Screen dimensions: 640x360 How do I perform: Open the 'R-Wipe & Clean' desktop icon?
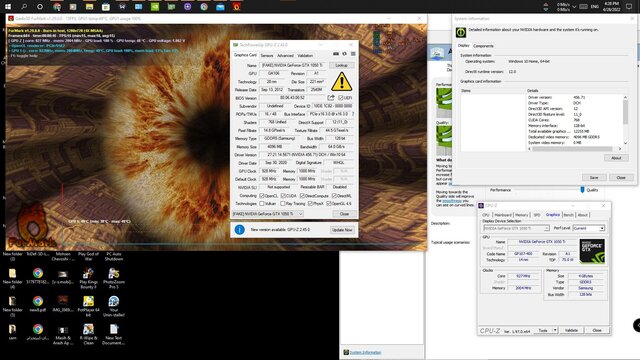click(x=88, y=334)
